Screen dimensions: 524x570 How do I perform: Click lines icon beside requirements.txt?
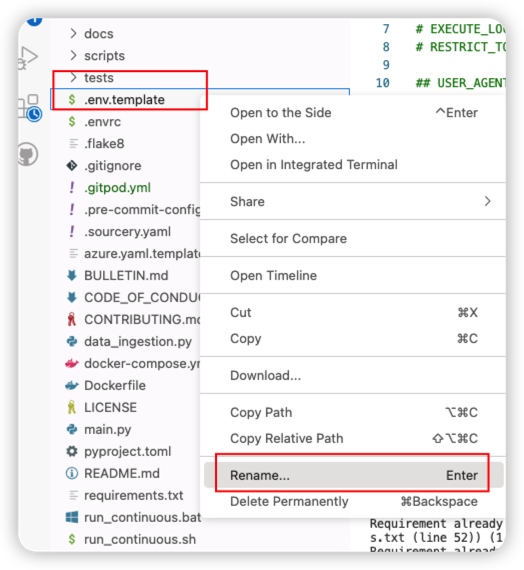click(x=73, y=495)
